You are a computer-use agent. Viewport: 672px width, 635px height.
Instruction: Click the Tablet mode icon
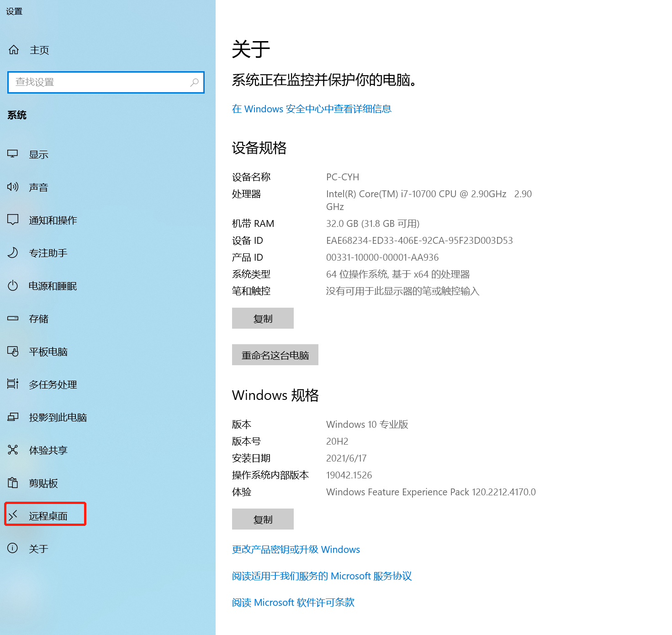(x=13, y=352)
